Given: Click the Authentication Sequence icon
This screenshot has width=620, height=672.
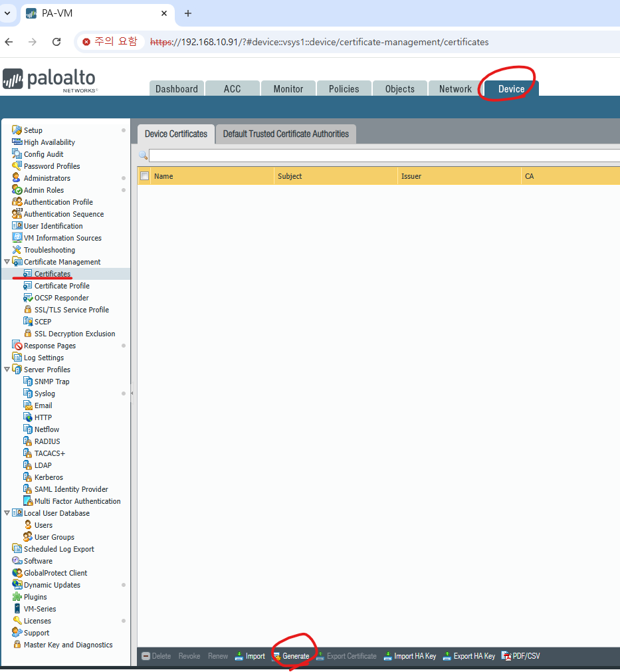Looking at the screenshot, I should tap(17, 213).
